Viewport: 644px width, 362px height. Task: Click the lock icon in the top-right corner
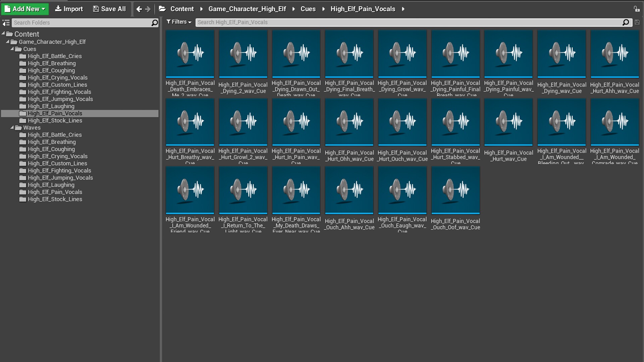coord(636,9)
